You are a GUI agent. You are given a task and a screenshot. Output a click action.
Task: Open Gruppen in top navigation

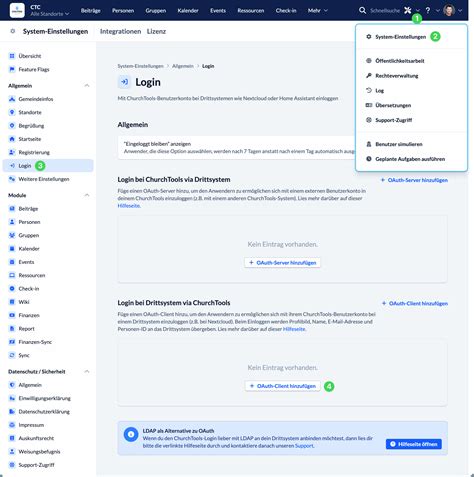coord(156,11)
